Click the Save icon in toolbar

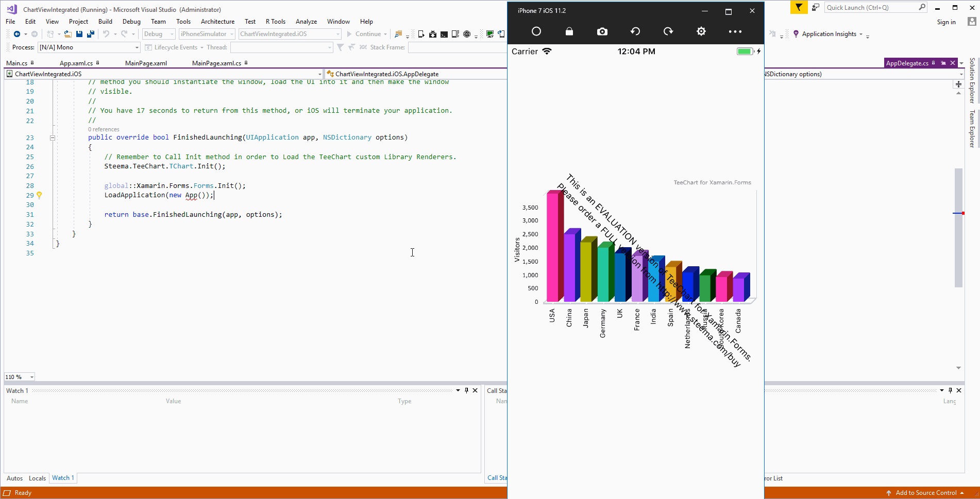[x=79, y=34]
